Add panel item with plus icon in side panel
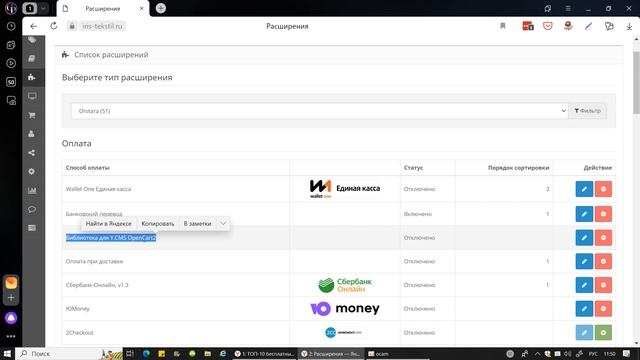 pyautogui.click(x=11, y=298)
